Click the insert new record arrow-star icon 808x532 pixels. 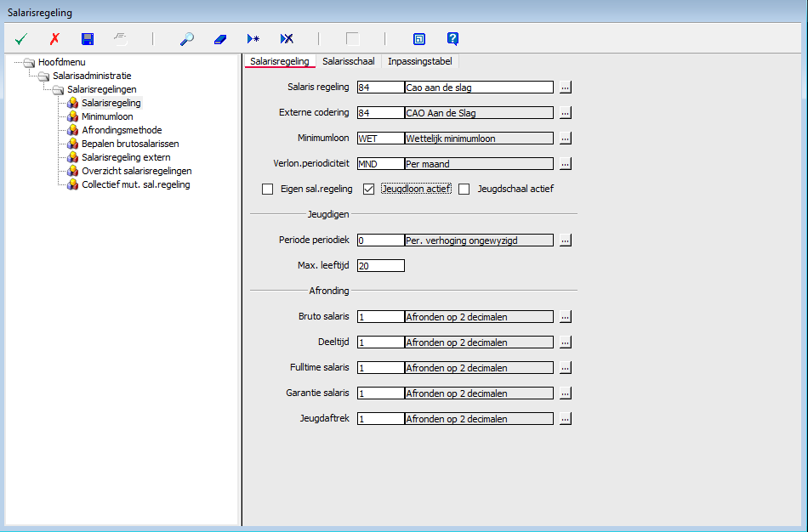253,38
